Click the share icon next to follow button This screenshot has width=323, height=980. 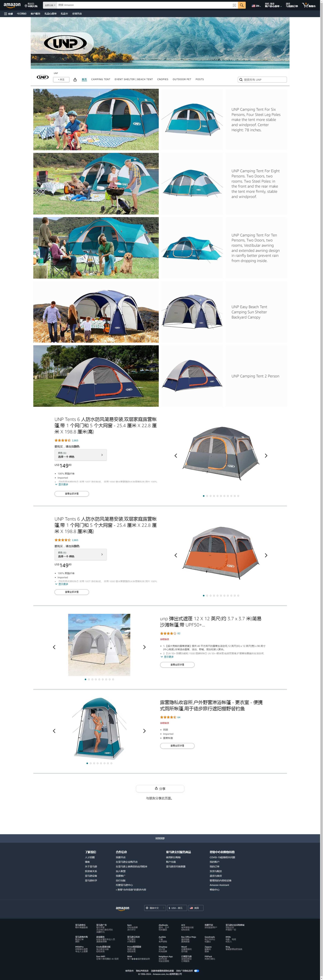pyautogui.click(x=75, y=80)
